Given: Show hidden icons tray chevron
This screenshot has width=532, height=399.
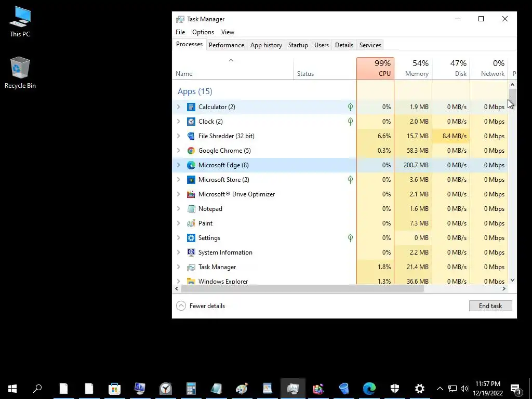Looking at the screenshot, I should pos(440,389).
